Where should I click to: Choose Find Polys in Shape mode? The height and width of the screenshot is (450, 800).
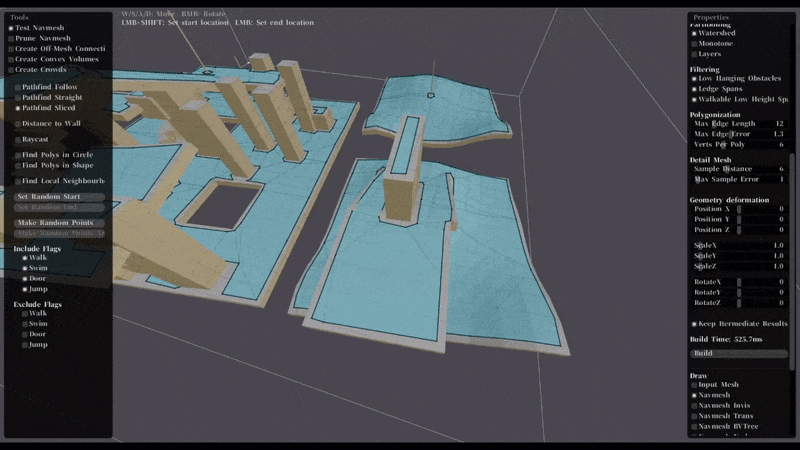click(55, 165)
